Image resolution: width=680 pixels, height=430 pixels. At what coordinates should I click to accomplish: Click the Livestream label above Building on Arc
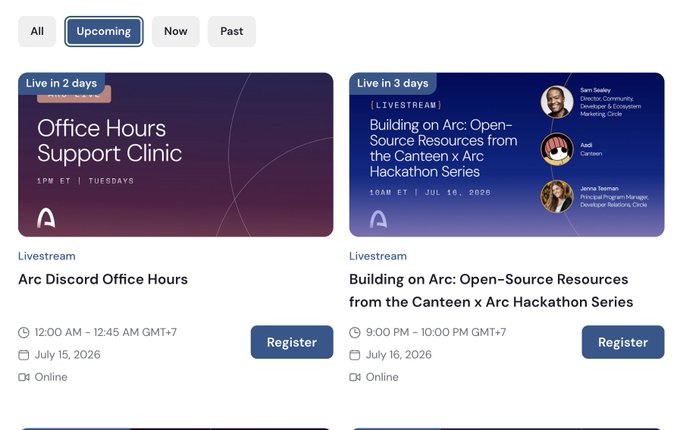[378, 256]
